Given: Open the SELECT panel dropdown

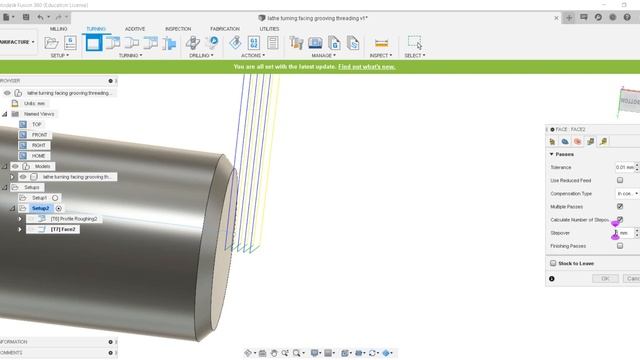Looking at the screenshot, I should click(415, 55).
